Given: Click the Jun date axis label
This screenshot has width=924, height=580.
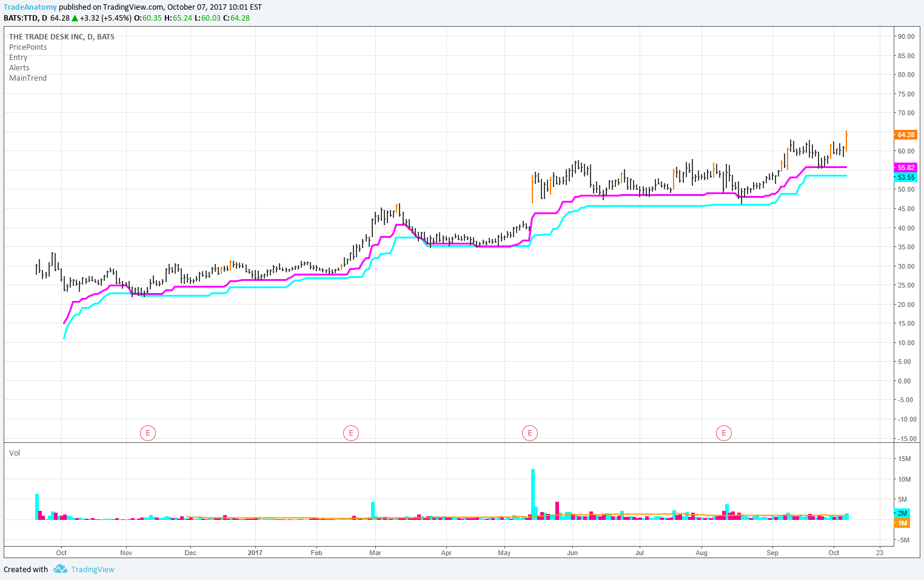Looking at the screenshot, I should pos(572,553).
